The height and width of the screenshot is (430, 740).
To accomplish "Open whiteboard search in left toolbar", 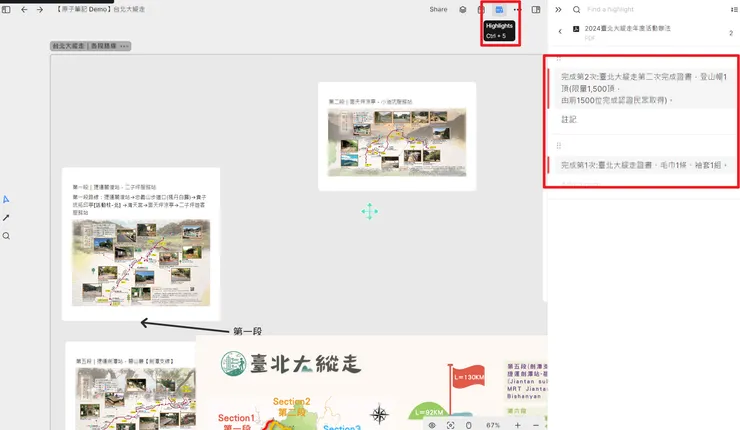I will point(6,236).
